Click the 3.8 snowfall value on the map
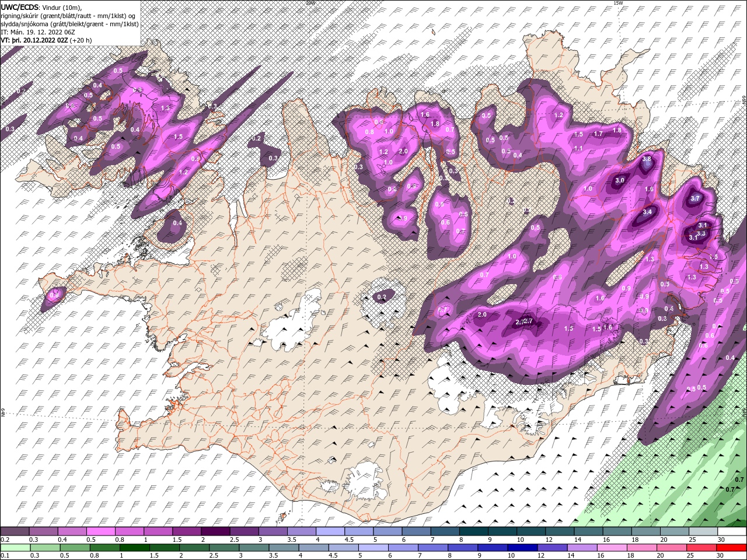The image size is (747, 560). point(647,159)
